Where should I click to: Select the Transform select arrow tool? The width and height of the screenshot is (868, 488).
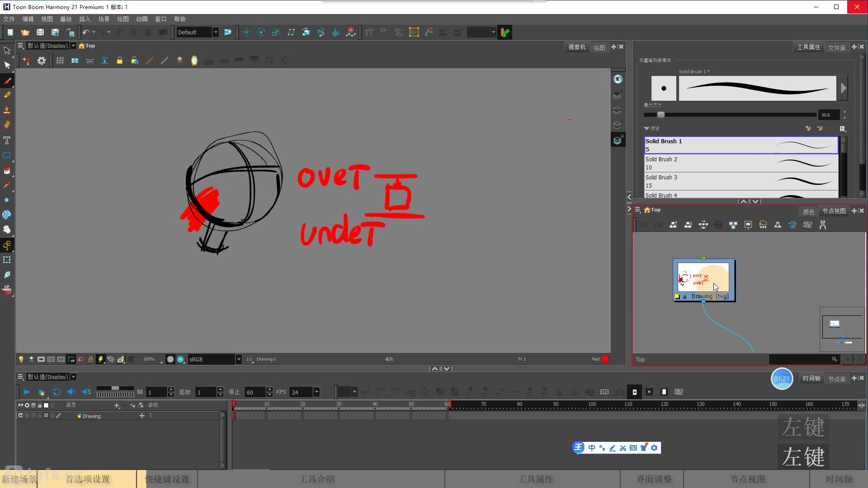tap(7, 50)
